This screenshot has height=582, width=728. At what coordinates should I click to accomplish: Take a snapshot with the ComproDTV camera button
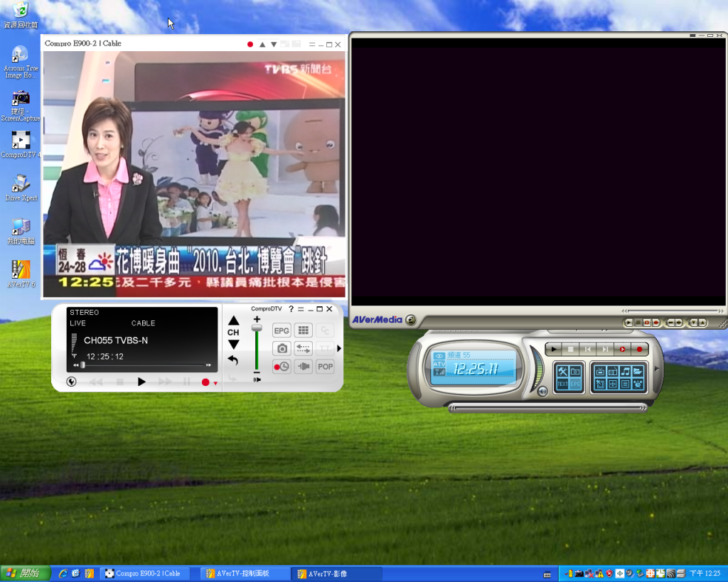(x=282, y=348)
